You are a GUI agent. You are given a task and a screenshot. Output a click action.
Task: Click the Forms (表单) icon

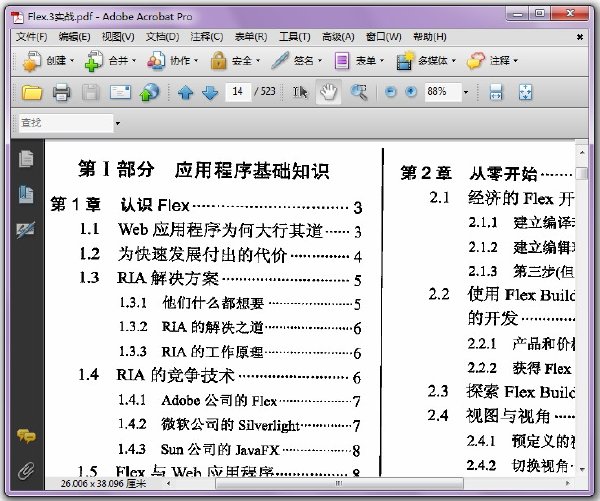click(342, 61)
